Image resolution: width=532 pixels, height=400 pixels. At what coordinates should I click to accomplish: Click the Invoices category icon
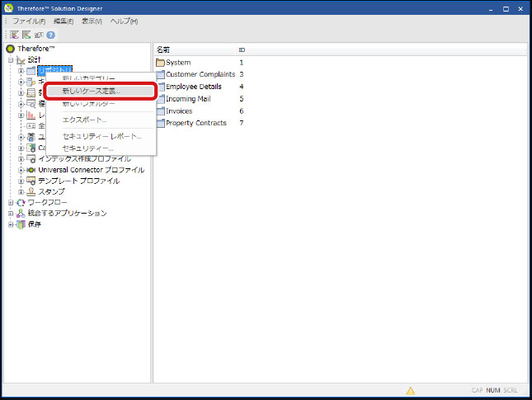coord(161,111)
